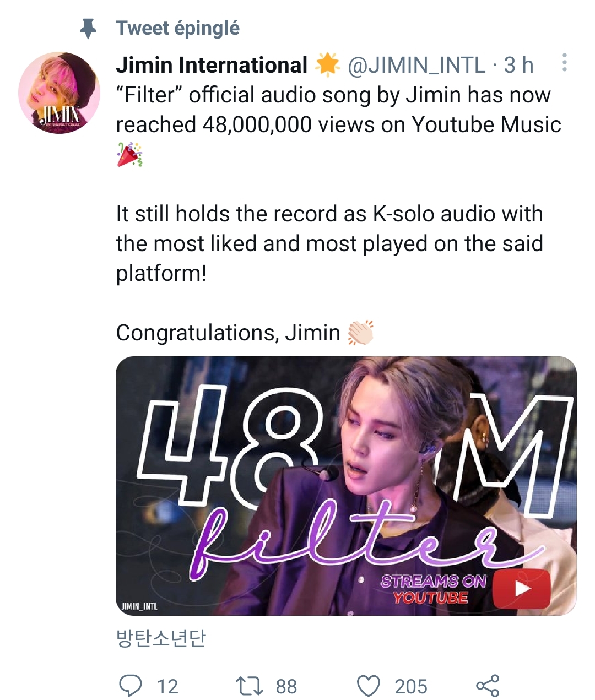Retweet using the retweet arrows icon
The image size is (595, 700).
[249, 686]
